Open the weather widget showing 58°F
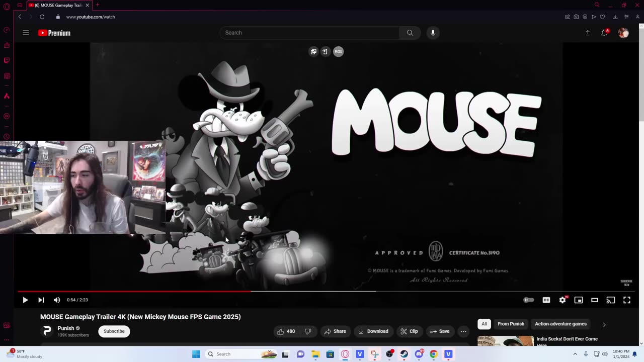 24,354
